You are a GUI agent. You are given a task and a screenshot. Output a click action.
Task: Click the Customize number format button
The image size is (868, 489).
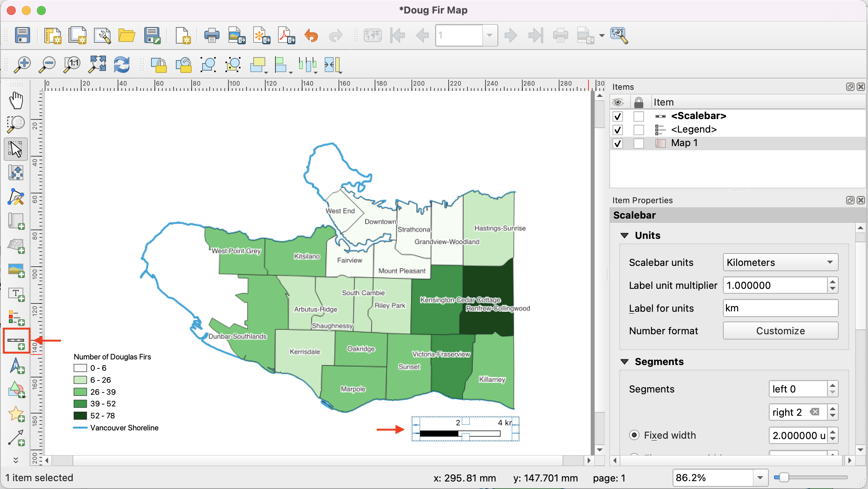pyautogui.click(x=780, y=331)
